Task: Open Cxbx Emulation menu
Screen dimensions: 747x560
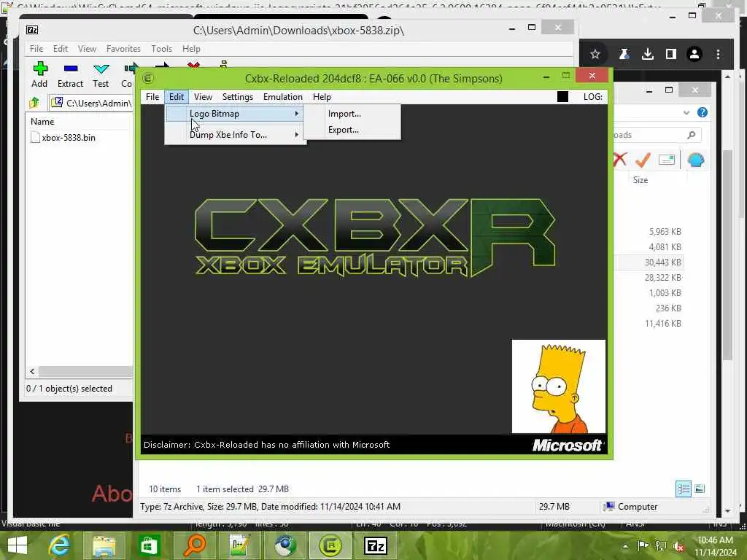Action: 283,97
